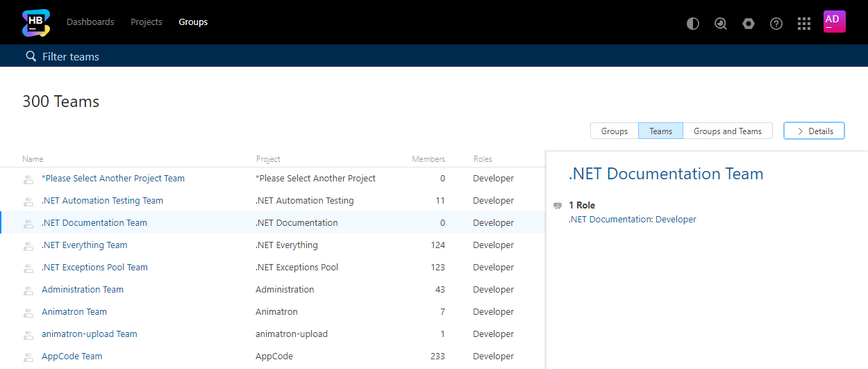Click the team icon beside Administration Team
The height and width of the screenshot is (369, 868).
[28, 290]
